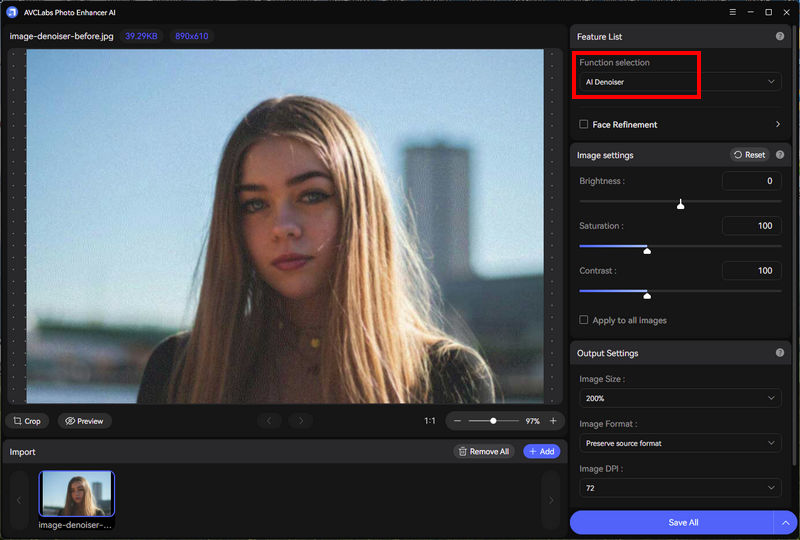
Task: Select the image-denoiser thumbnail in Import
Action: (x=77, y=494)
